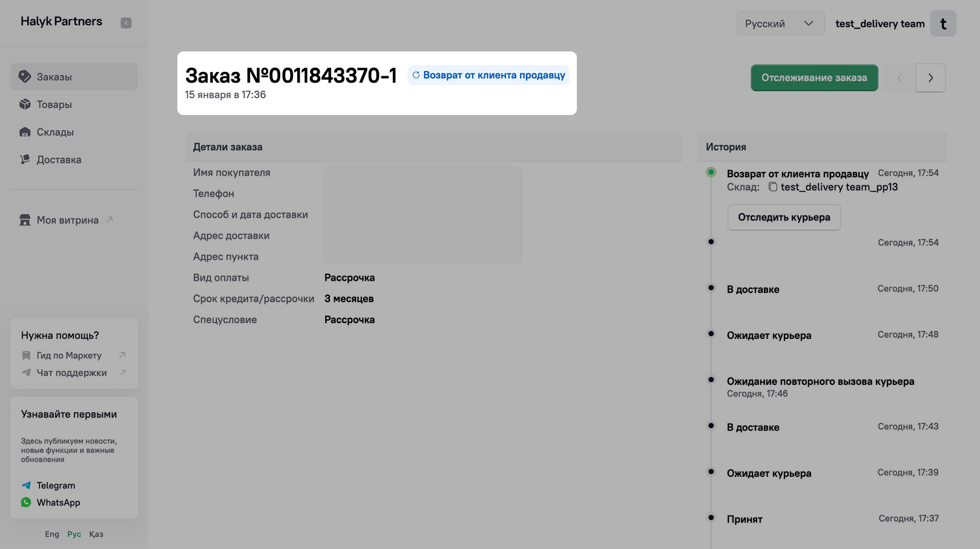
Task: Open the Русский language dropdown
Action: coord(780,24)
